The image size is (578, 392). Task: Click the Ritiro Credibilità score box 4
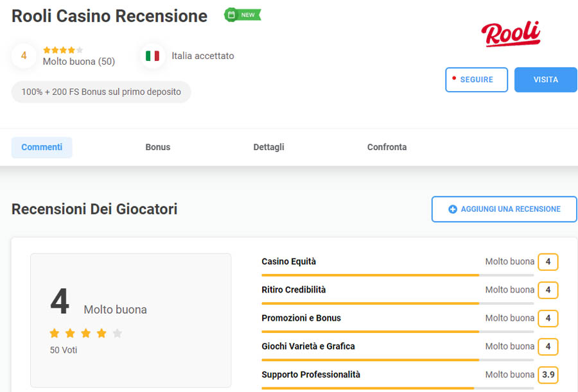(x=548, y=290)
